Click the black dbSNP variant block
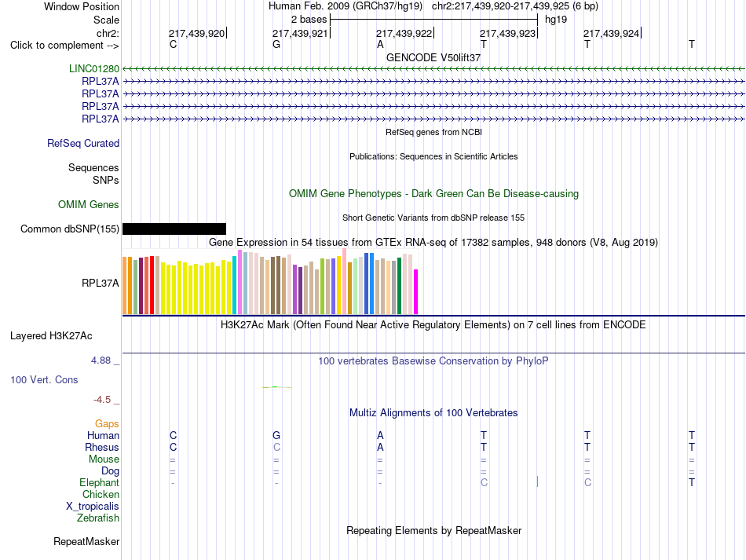The width and height of the screenshot is (746, 560). [174, 229]
